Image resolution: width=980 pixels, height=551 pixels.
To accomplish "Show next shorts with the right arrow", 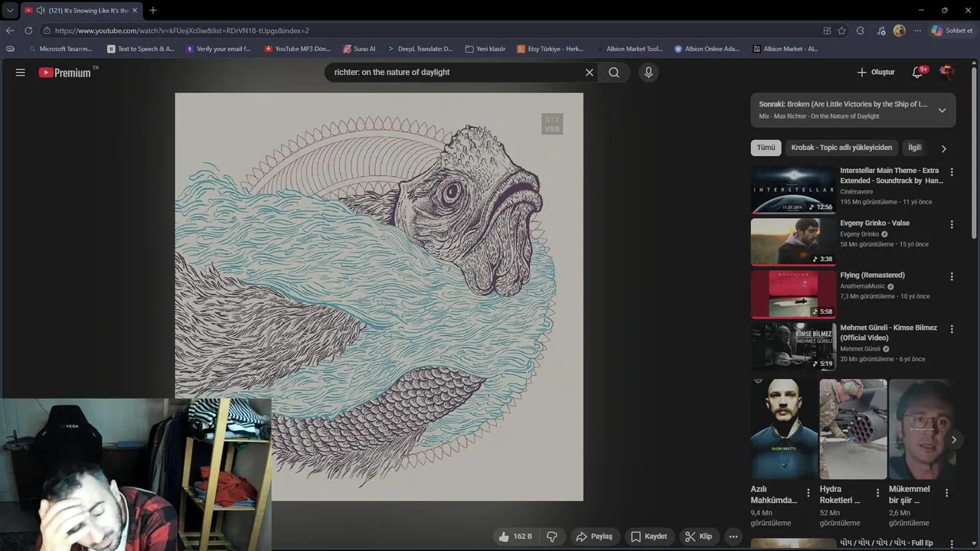I will coord(953,439).
